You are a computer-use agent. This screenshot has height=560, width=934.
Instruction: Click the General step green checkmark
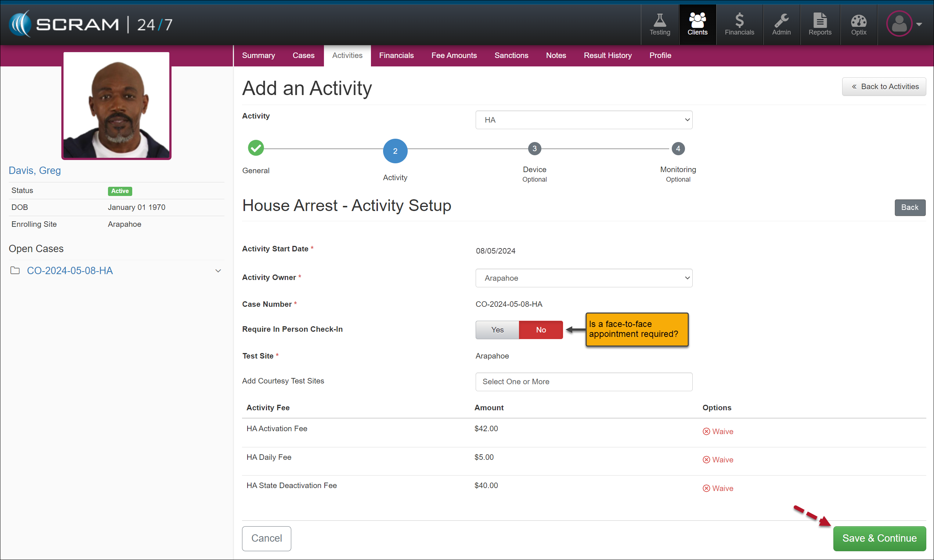tap(256, 148)
